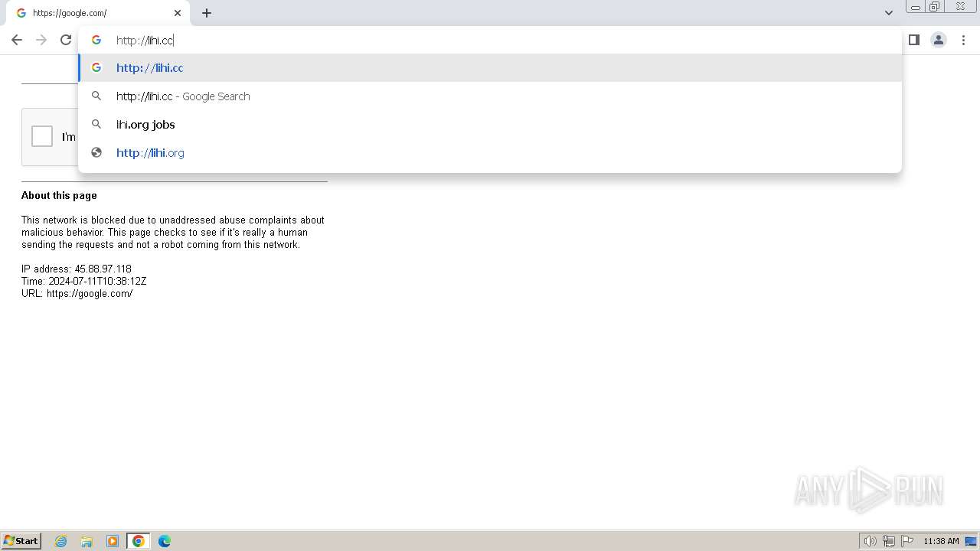Open the Action Center flag icon
The width and height of the screenshot is (980, 551).
[907, 541]
